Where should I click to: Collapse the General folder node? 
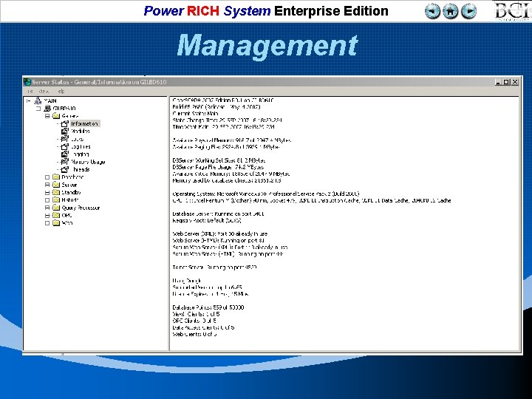pyautogui.click(x=47, y=116)
